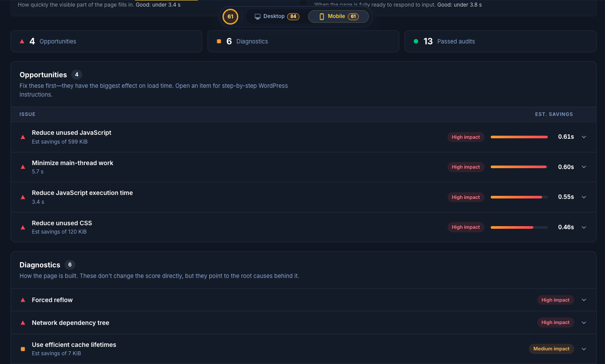The width and height of the screenshot is (605, 364).
Task: Click the red triangle beside Reduce unused JavaScript
Action: click(23, 137)
